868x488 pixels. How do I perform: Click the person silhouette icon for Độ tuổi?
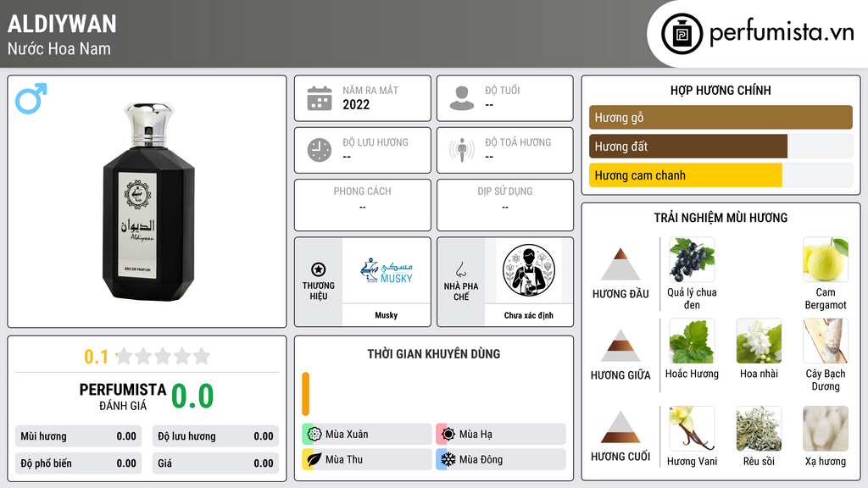[462, 98]
